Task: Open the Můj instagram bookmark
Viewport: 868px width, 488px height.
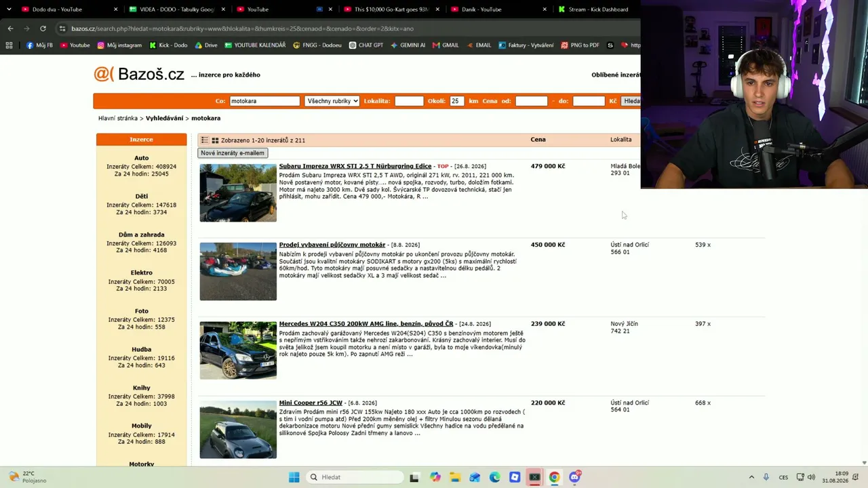Action: pyautogui.click(x=119, y=45)
